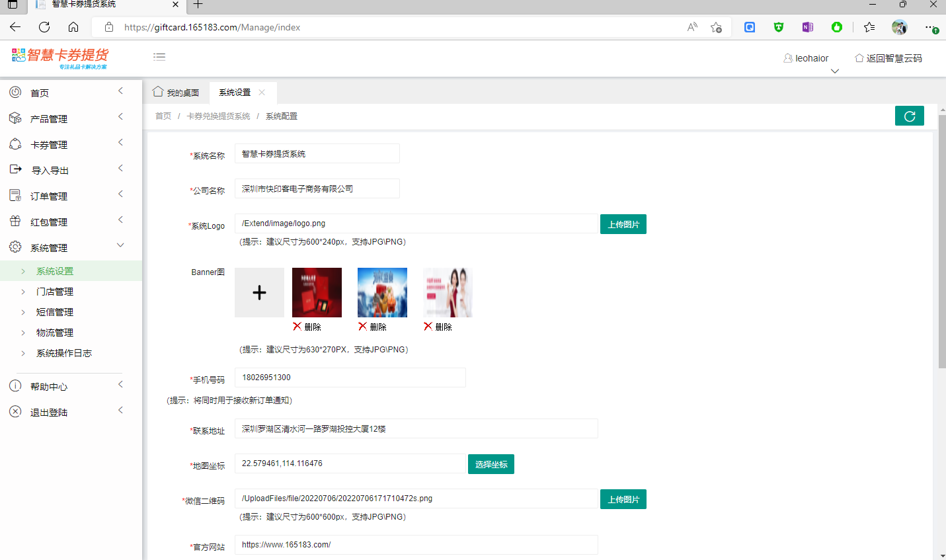The image size is (946, 560).
Task: Switch to 我的桌面 tab
Action: 176,93
